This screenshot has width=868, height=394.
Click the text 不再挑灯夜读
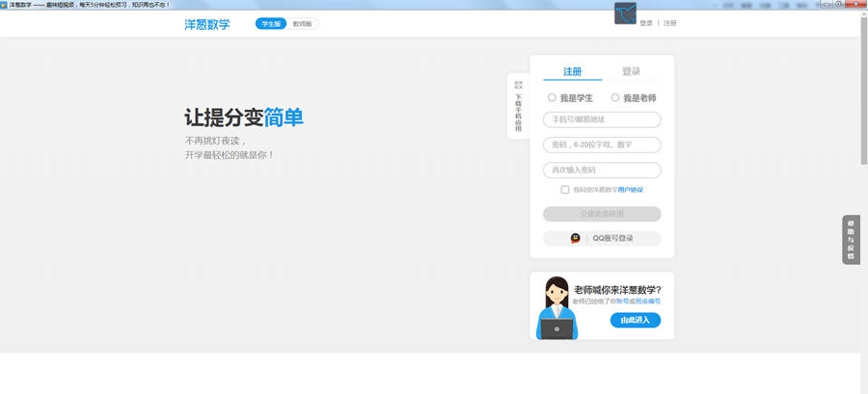tap(215, 141)
